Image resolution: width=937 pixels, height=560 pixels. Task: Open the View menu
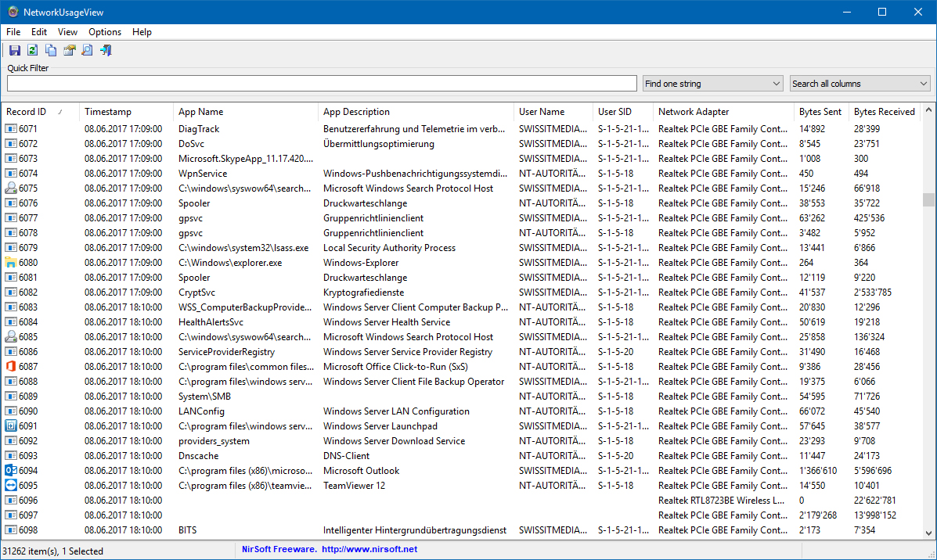coord(67,32)
